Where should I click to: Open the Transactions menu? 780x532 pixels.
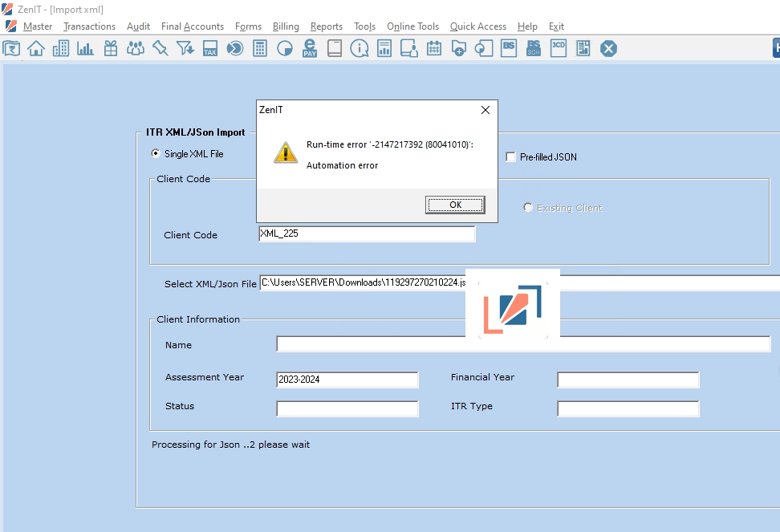90,26
